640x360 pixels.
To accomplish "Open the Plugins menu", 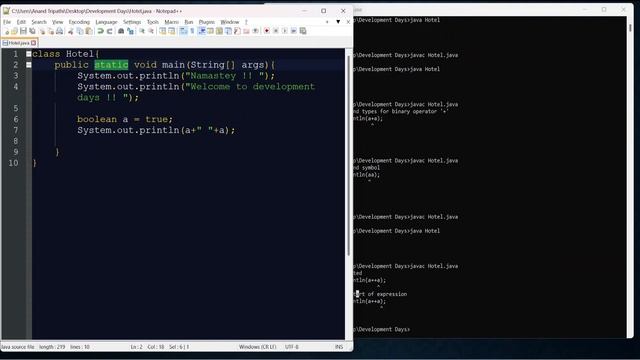I will coord(207,22).
